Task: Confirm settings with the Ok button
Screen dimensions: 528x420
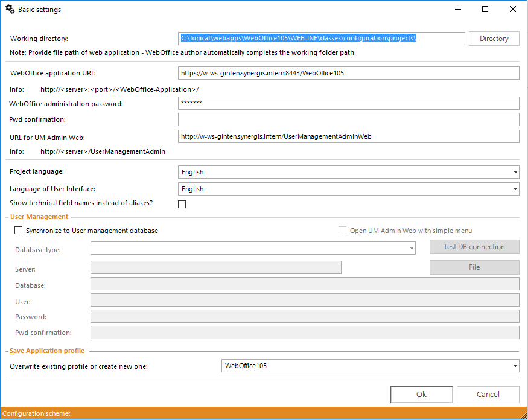Action: point(421,394)
